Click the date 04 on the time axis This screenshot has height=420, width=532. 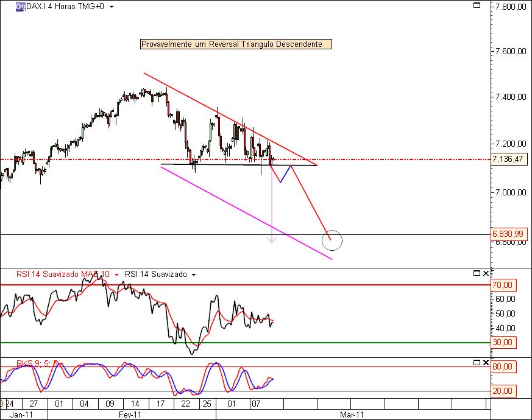click(x=84, y=404)
